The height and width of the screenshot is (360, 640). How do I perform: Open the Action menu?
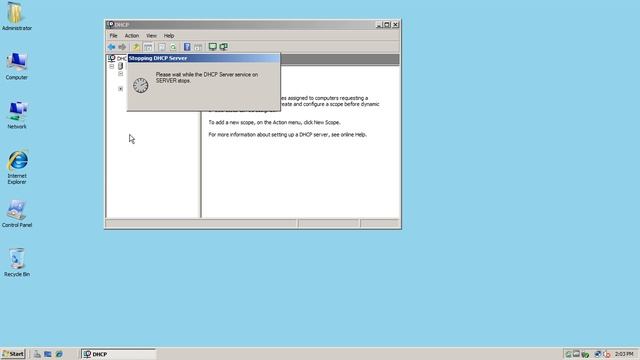[132, 36]
